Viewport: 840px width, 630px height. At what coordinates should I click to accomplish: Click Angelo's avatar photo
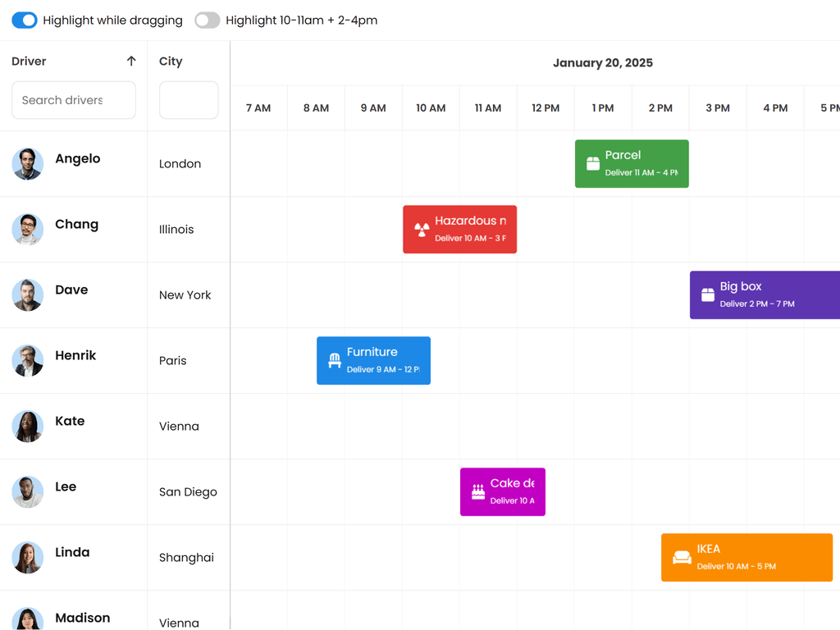[28, 164]
